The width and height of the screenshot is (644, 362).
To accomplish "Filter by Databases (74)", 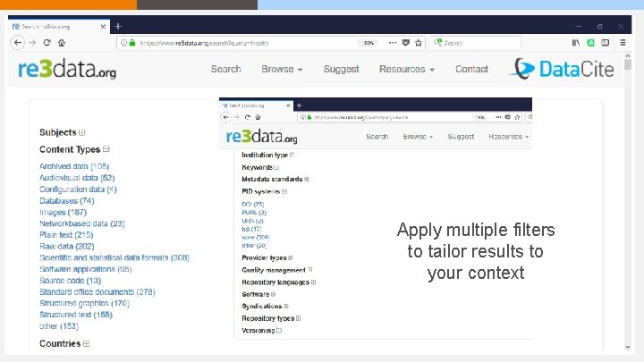I will click(x=66, y=201).
